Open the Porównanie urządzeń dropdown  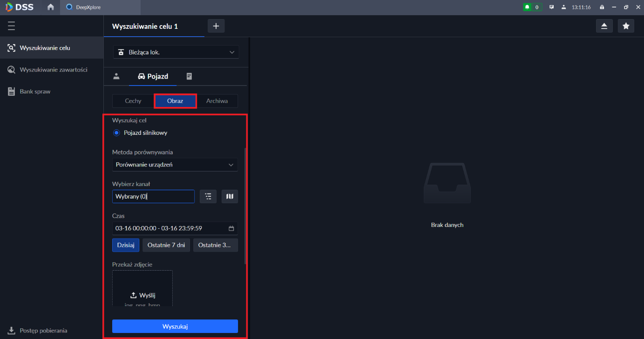[175, 165]
